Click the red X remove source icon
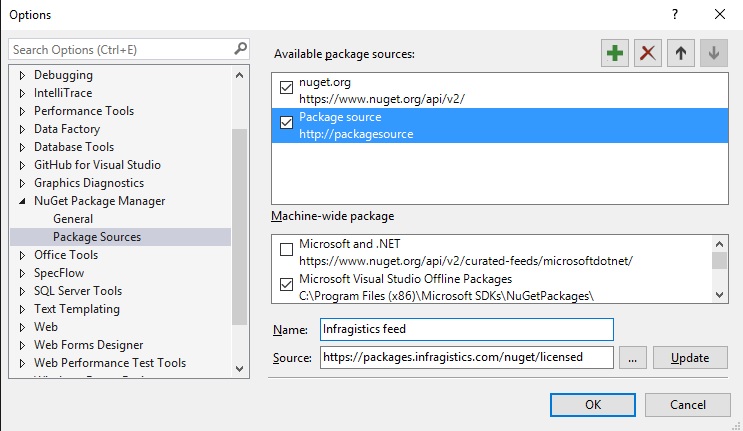 (x=648, y=54)
